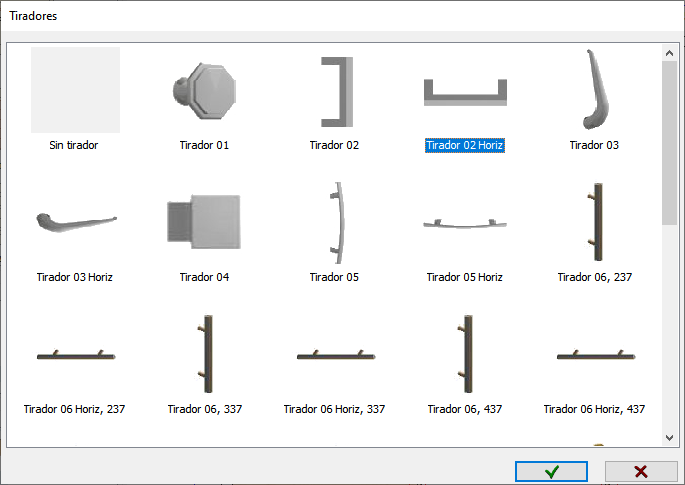Pick the octagonal knob Tirador 01 icon
Image resolution: width=685 pixels, height=485 pixels.
(204, 91)
